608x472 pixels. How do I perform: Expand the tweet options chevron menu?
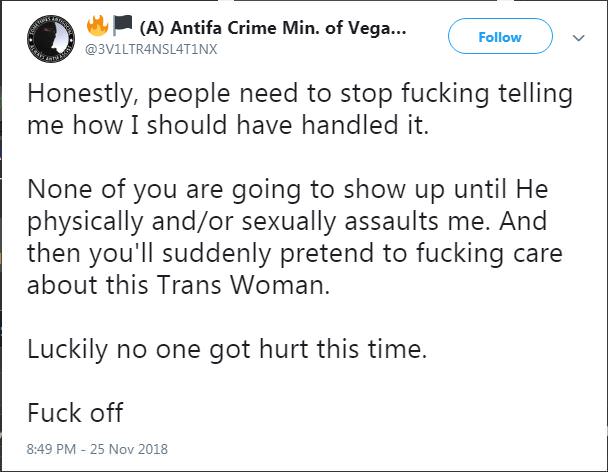(x=579, y=38)
